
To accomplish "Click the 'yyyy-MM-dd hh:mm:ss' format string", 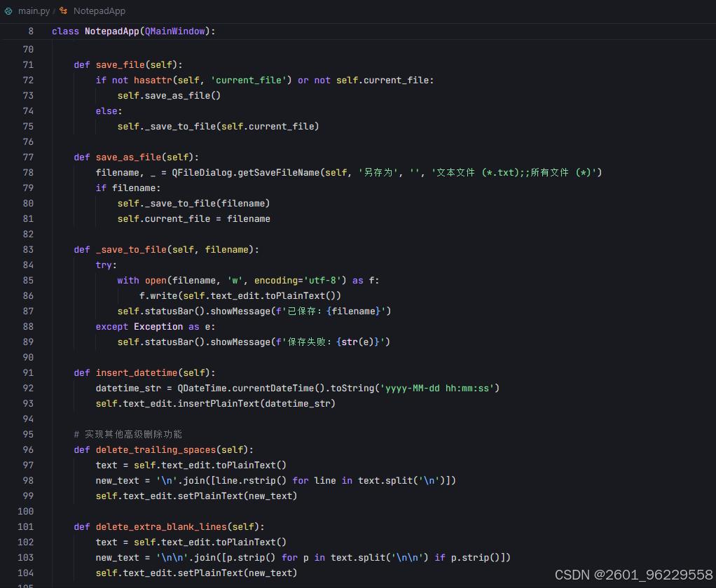I will click(x=437, y=388).
